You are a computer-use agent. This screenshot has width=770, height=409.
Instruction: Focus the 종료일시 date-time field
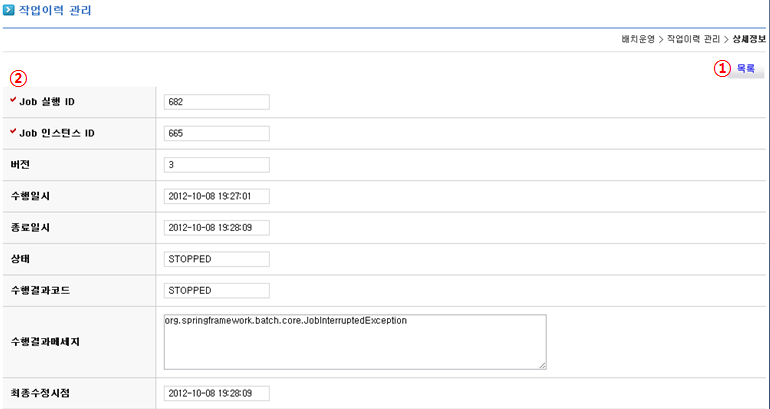(x=217, y=227)
